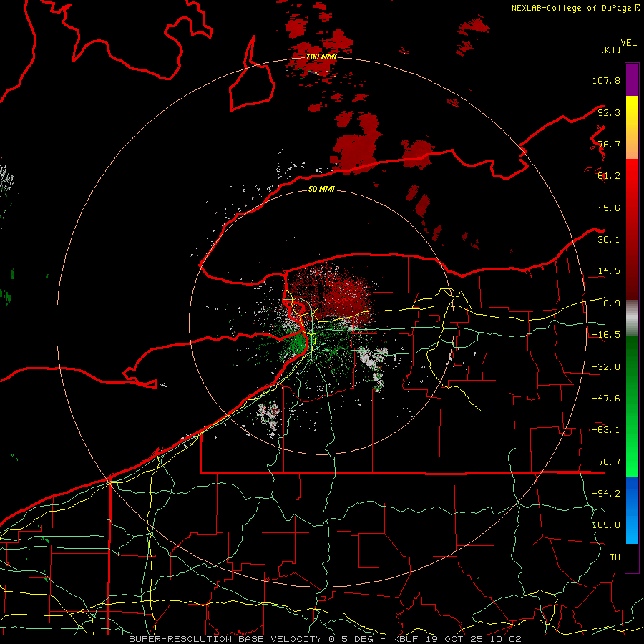Viewport: 644px width, 644px height.
Task: Click the 107.8 scale value
Action: pyautogui.click(x=606, y=80)
